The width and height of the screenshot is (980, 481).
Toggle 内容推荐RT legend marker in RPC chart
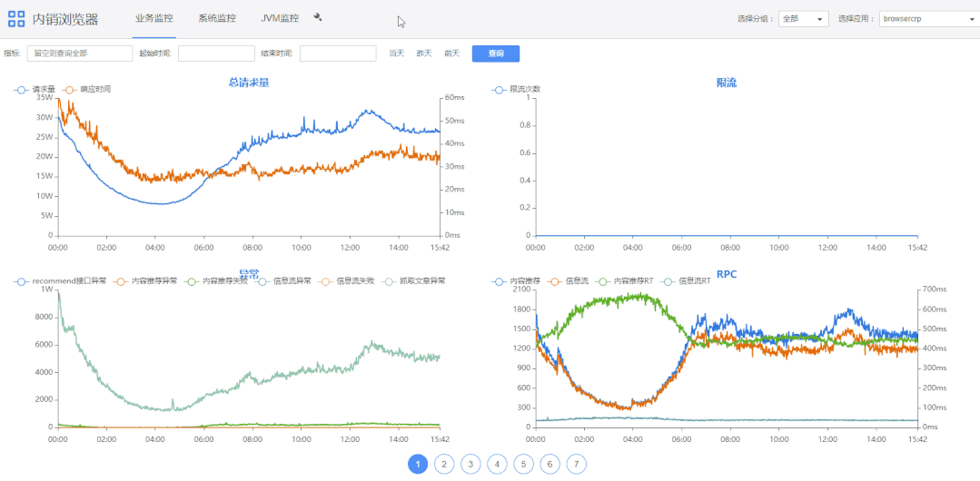(603, 281)
